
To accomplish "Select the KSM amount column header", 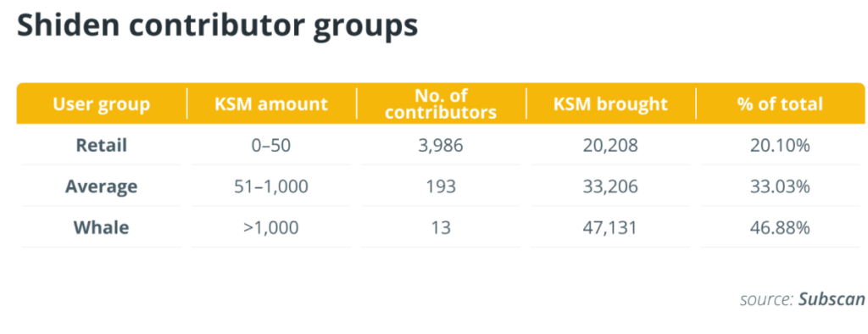I will (271, 104).
